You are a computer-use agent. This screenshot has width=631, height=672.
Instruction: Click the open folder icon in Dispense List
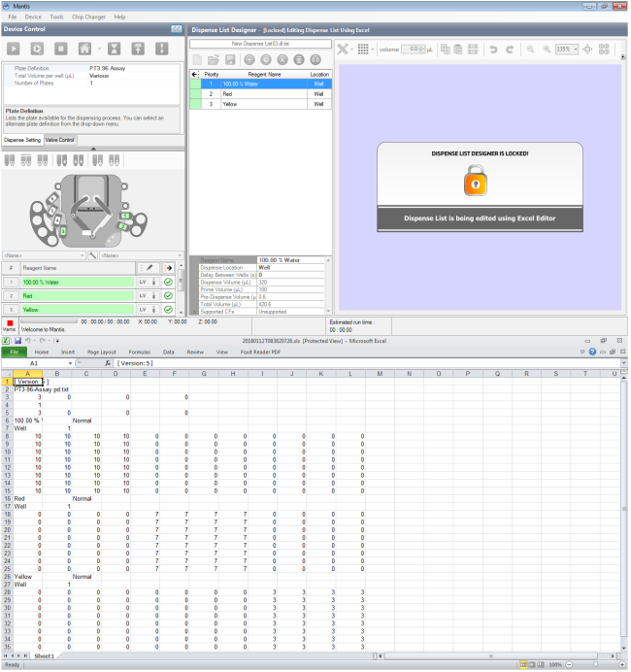tap(212, 59)
